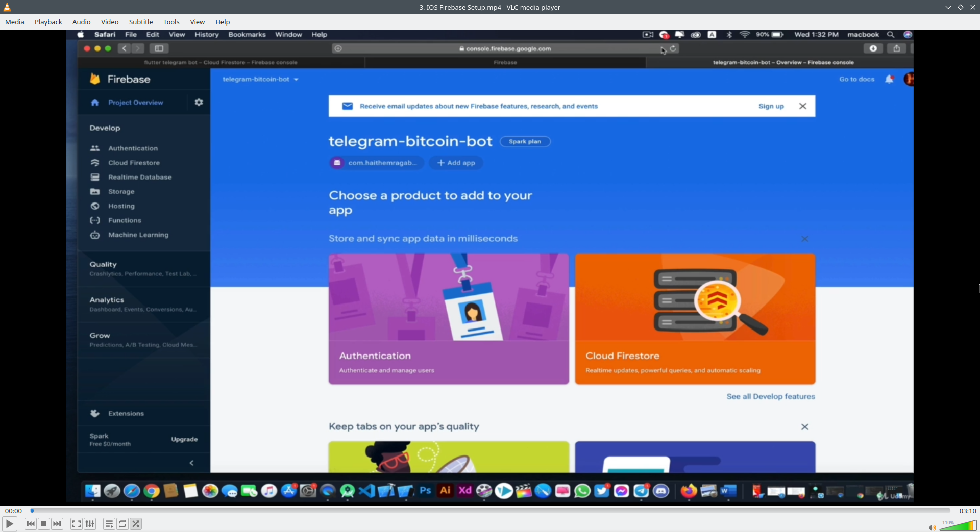
Task: Click the Go to docs link
Action: (x=856, y=79)
